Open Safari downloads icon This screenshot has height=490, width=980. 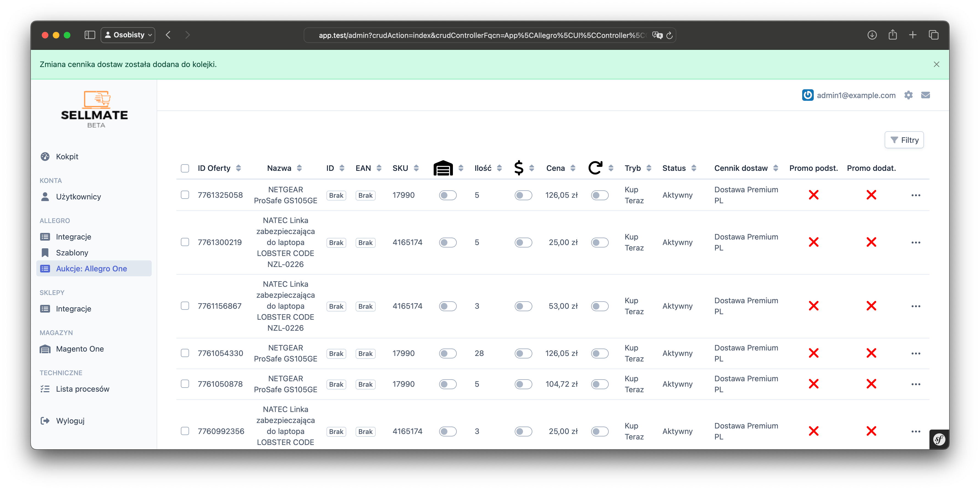click(872, 35)
